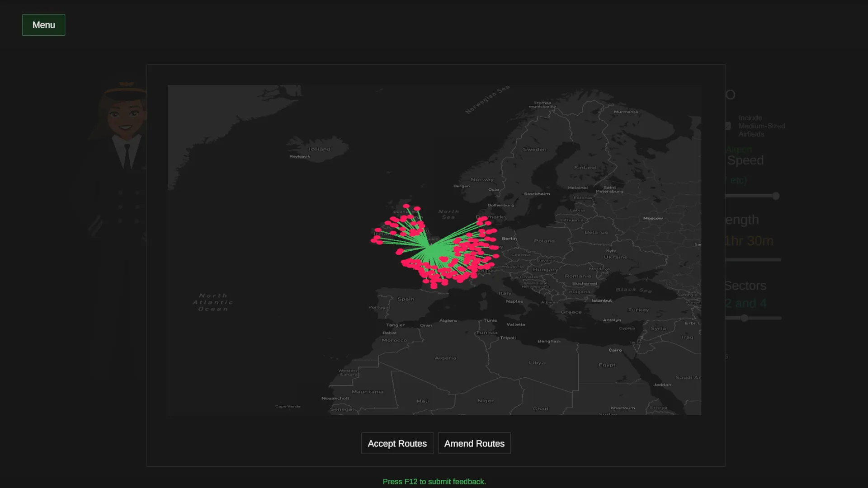Click the '2 and 4' sectors value text
The image size is (868, 488).
tap(745, 303)
